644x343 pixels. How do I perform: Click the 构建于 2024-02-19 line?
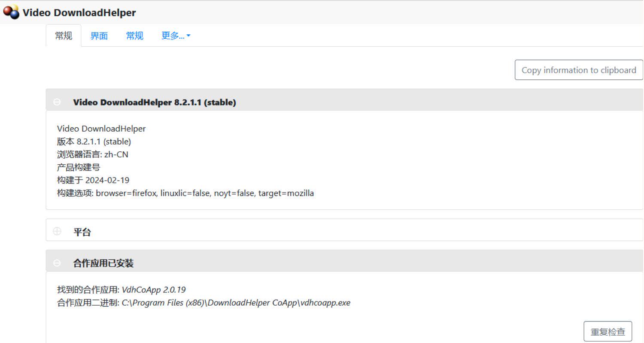93,180
